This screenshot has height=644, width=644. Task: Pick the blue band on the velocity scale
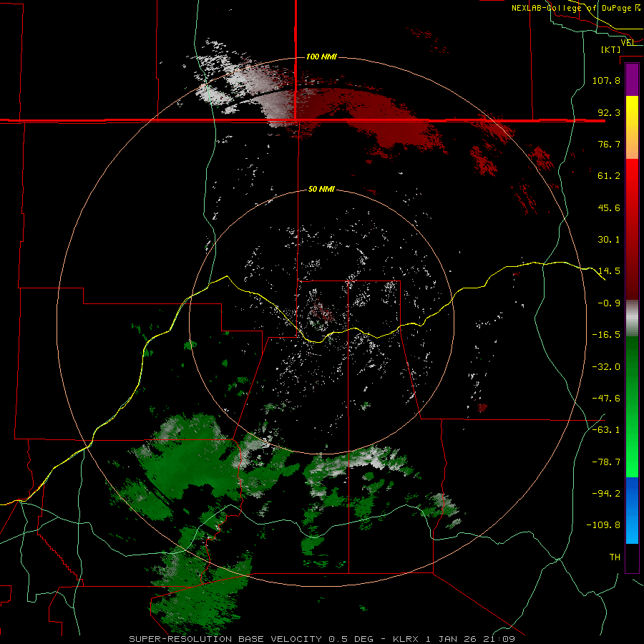(x=632, y=510)
